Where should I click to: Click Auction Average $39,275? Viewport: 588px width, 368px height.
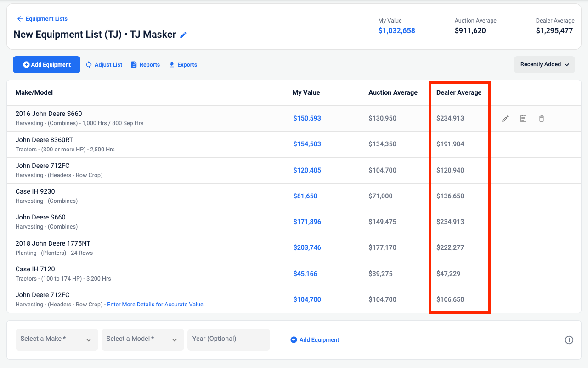(x=380, y=274)
